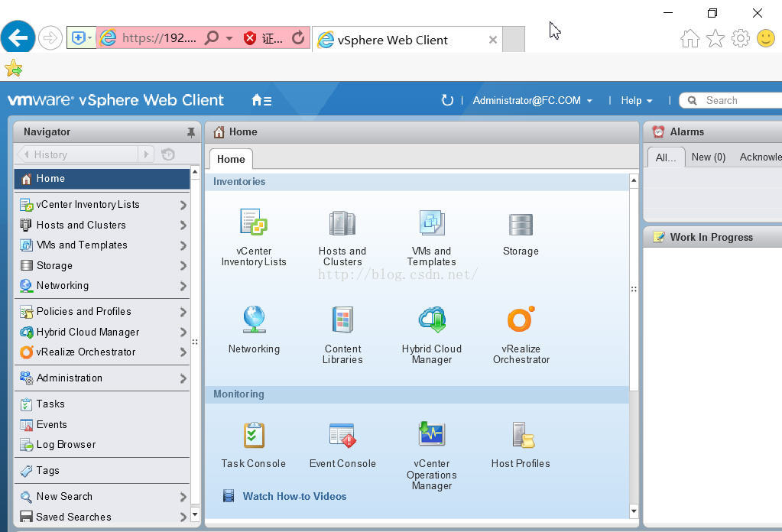The width and height of the screenshot is (782, 532).
Task: Expand New Search chevron in Navigator
Action: coord(183,497)
